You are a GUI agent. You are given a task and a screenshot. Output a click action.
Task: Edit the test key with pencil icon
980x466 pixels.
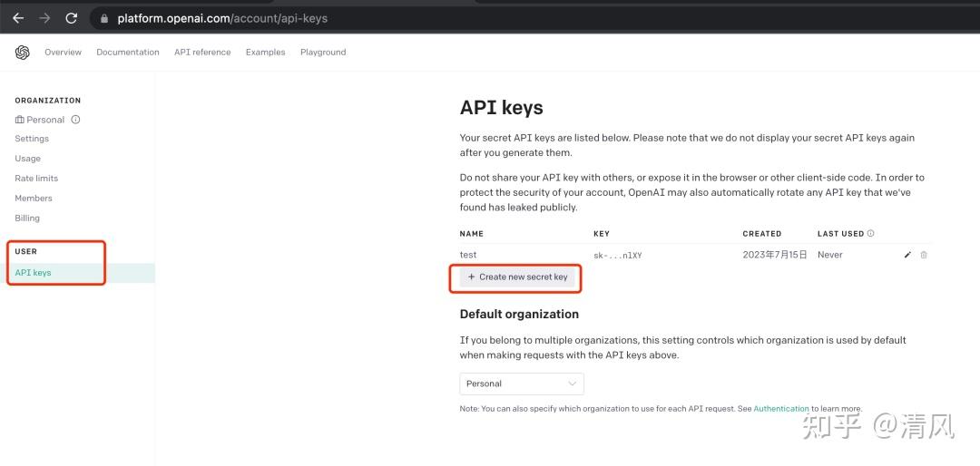907,255
